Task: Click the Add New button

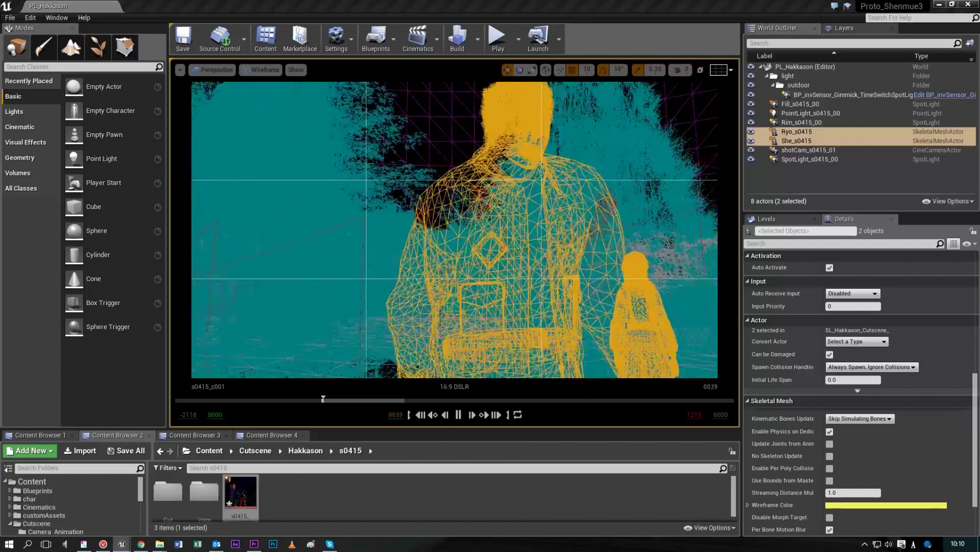Action: [30, 451]
